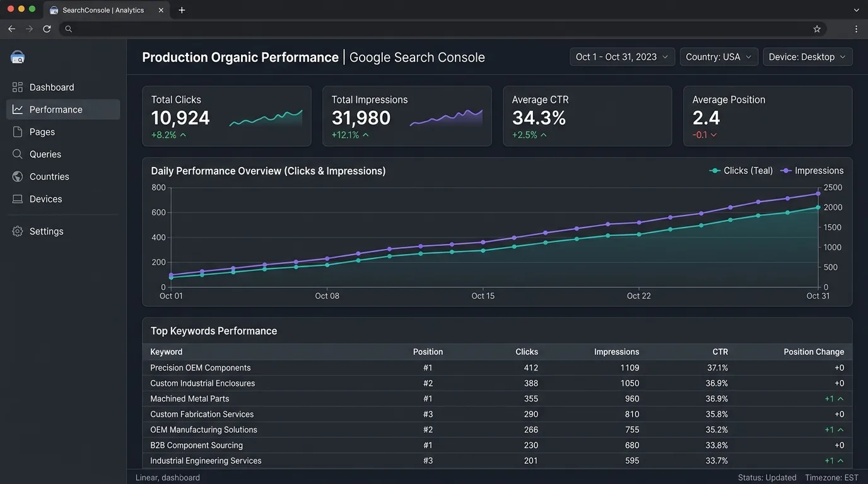
Task: Open Countries in the sidebar
Action: point(63,177)
